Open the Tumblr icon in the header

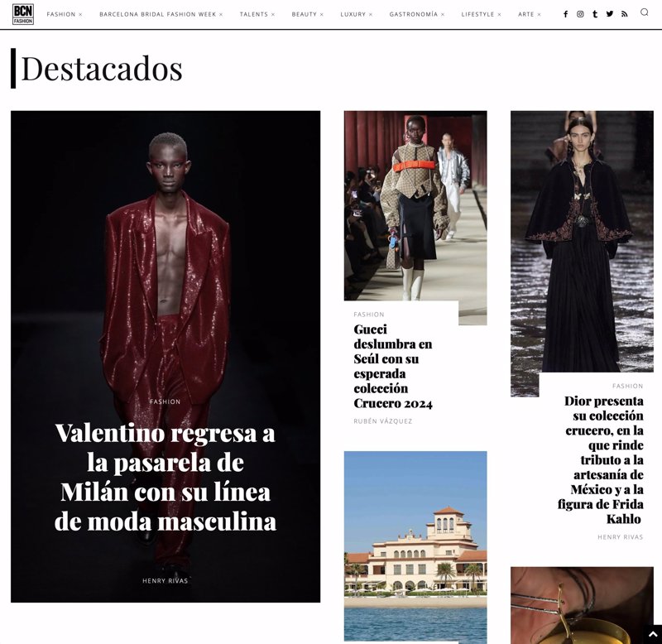pyautogui.click(x=594, y=13)
